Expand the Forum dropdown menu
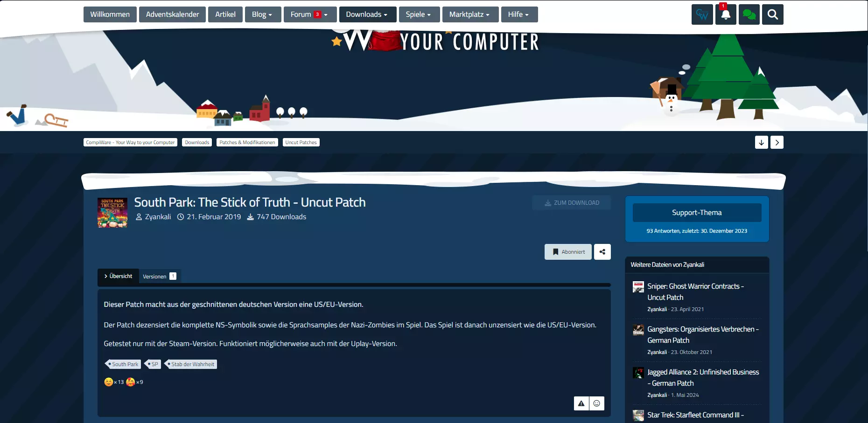The width and height of the screenshot is (868, 423). click(310, 14)
